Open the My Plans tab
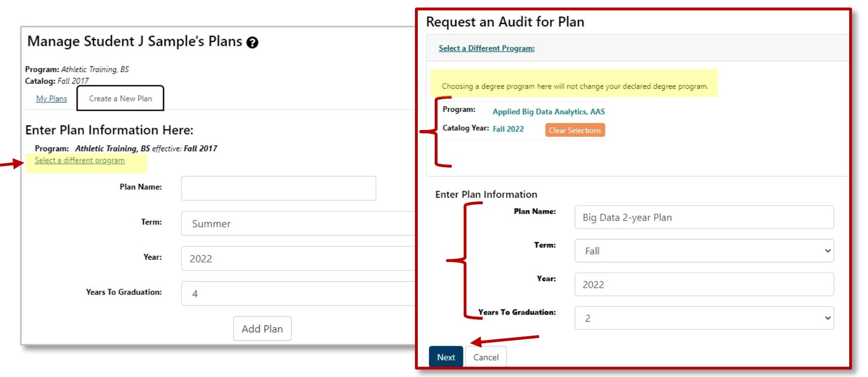The image size is (868, 377). pos(52,99)
